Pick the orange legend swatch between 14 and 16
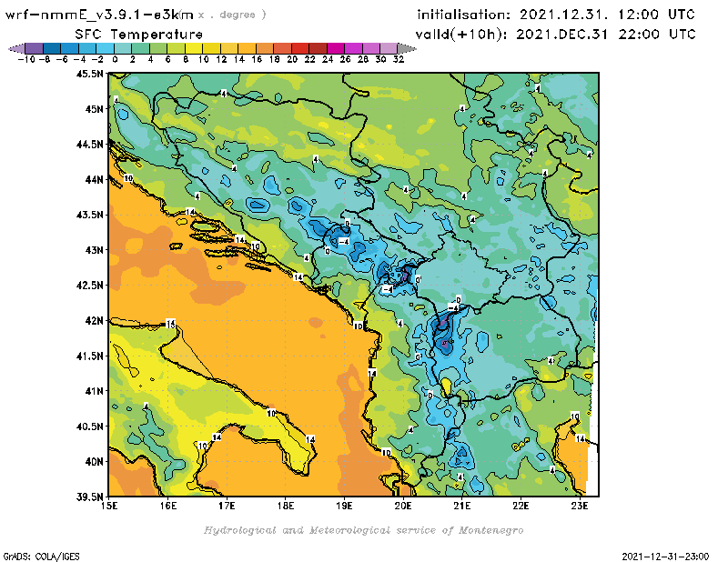The image size is (728, 562). [247, 48]
